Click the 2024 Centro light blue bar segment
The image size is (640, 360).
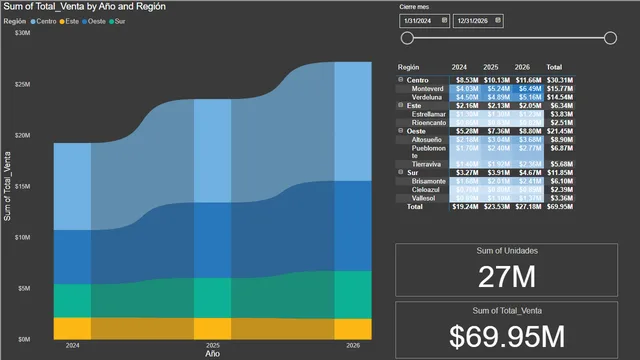(72, 186)
